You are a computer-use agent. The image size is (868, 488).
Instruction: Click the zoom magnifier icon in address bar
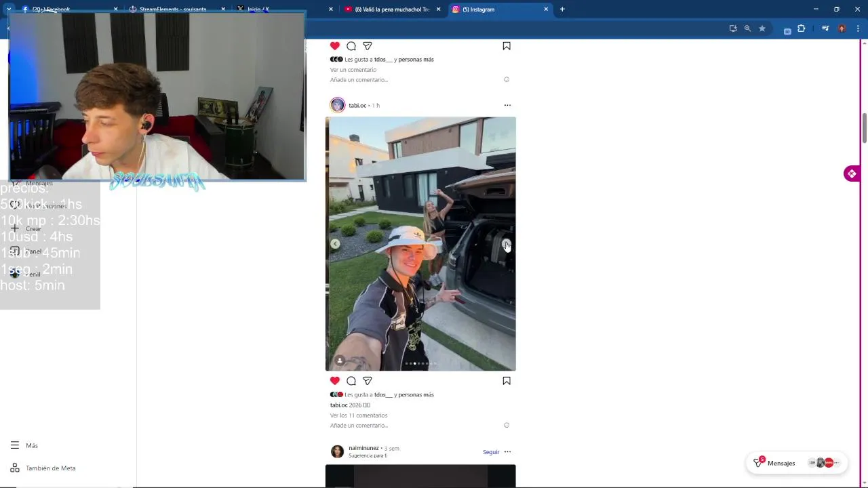point(747,28)
